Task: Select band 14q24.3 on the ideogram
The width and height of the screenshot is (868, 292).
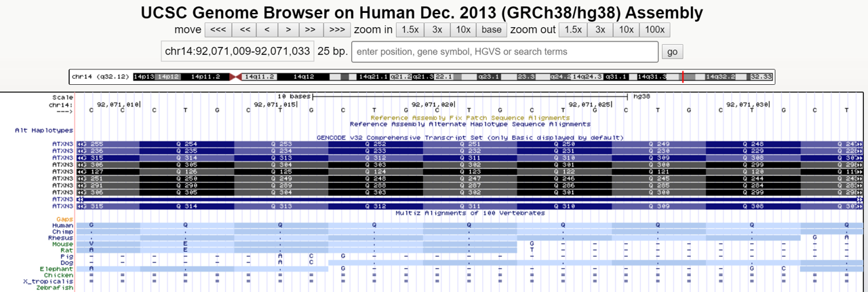Action: [588, 77]
